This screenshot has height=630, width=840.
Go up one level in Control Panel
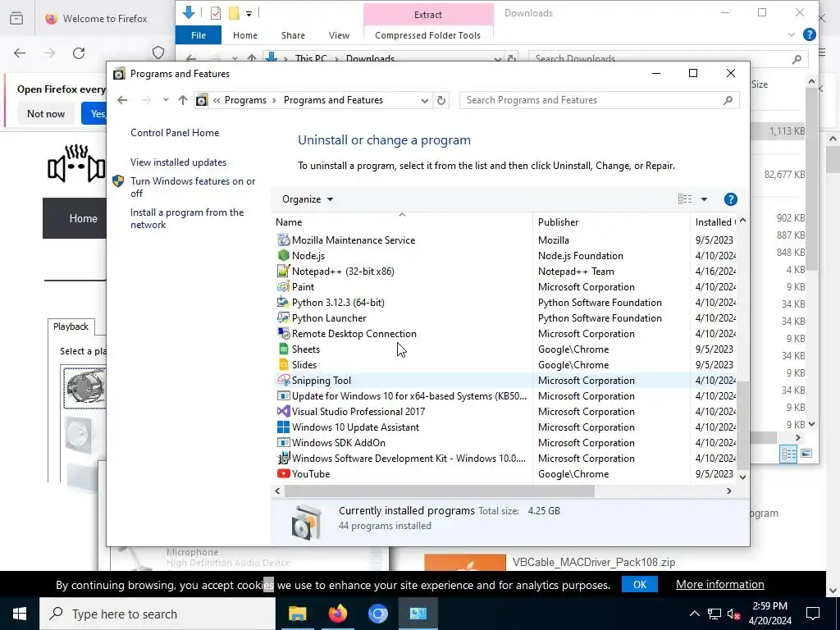click(183, 100)
